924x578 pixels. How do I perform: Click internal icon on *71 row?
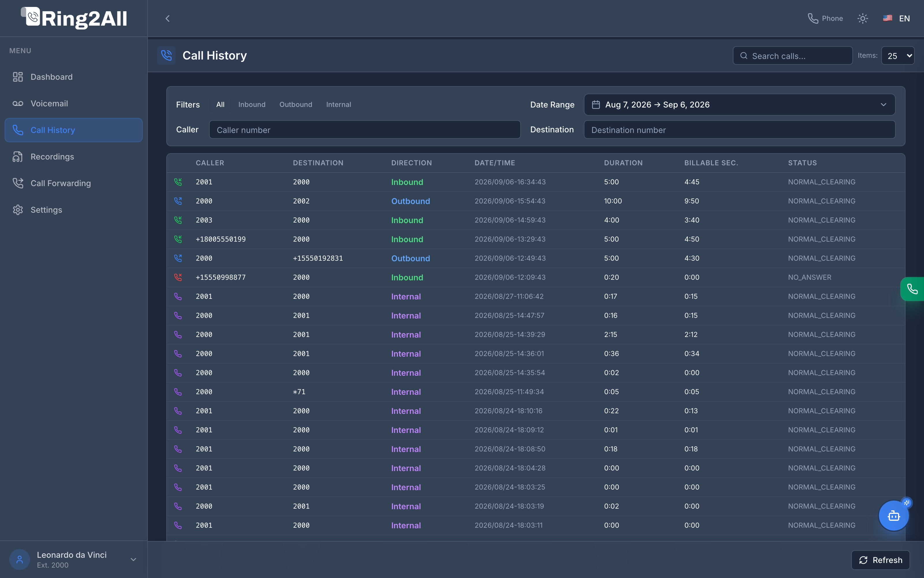(178, 392)
